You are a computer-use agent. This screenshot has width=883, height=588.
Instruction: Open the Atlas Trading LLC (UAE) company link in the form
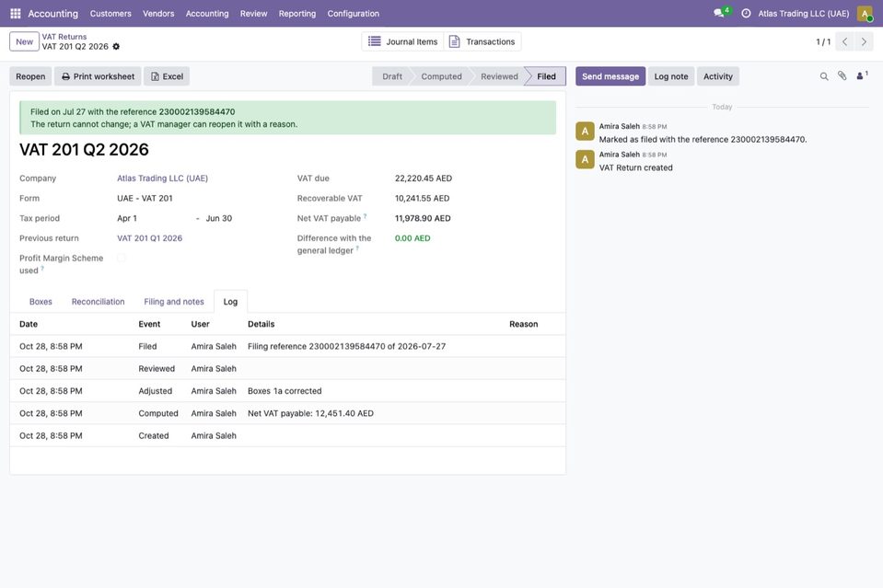coord(162,179)
